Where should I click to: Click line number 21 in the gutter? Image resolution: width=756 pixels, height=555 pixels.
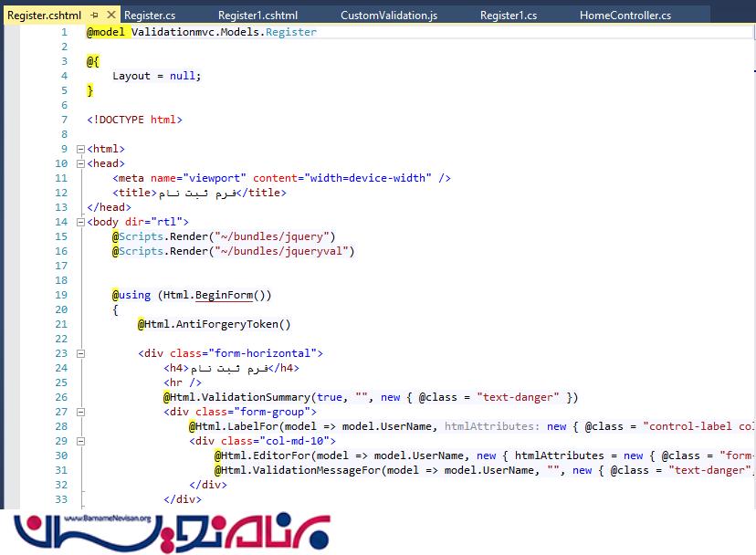pyautogui.click(x=61, y=324)
